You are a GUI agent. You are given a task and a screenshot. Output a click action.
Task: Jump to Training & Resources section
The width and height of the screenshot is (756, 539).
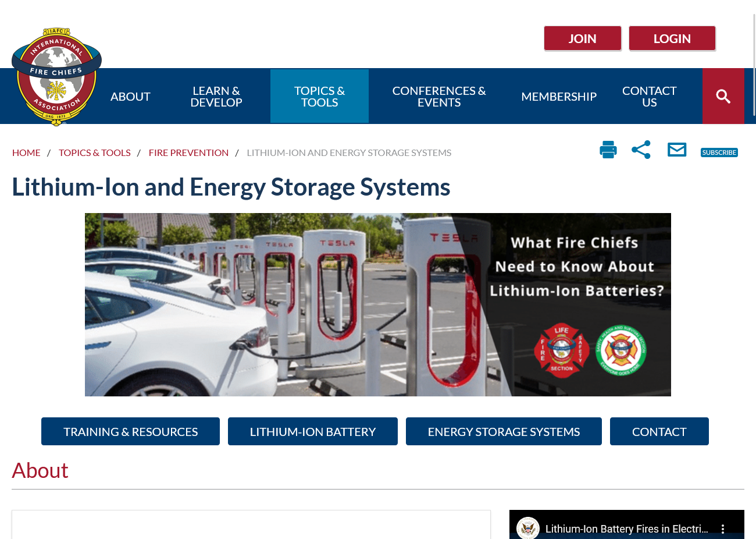click(130, 431)
